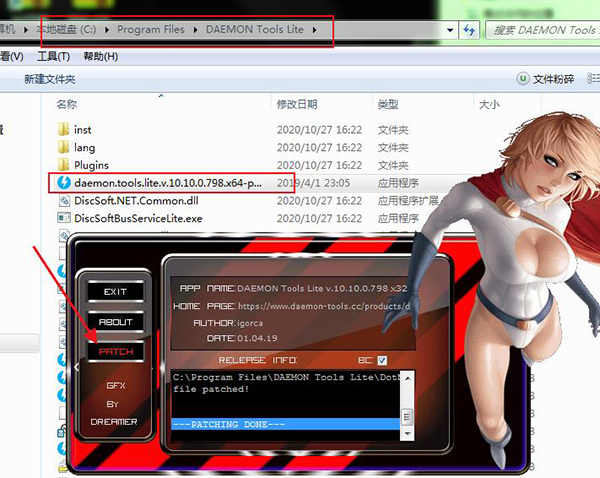Viewport: 600px width, 478px height.
Task: Expand arrow after 本地磁盘 (C:) breadcrumb
Action: point(107,29)
